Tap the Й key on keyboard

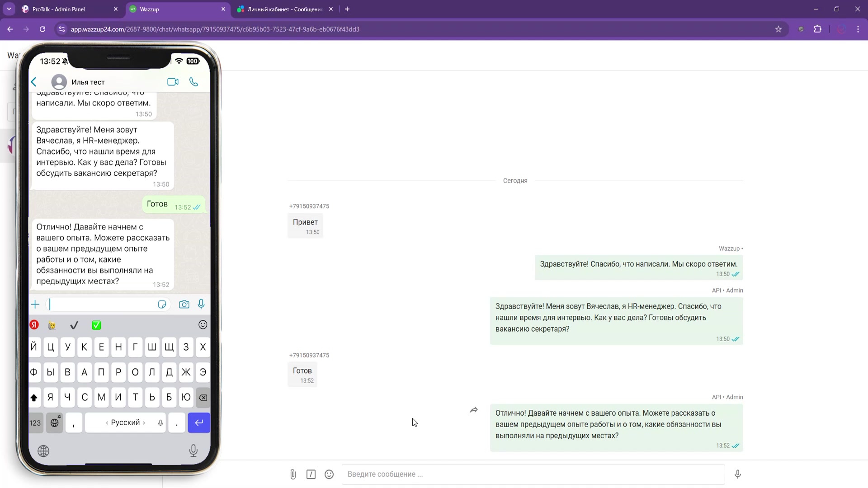(34, 347)
